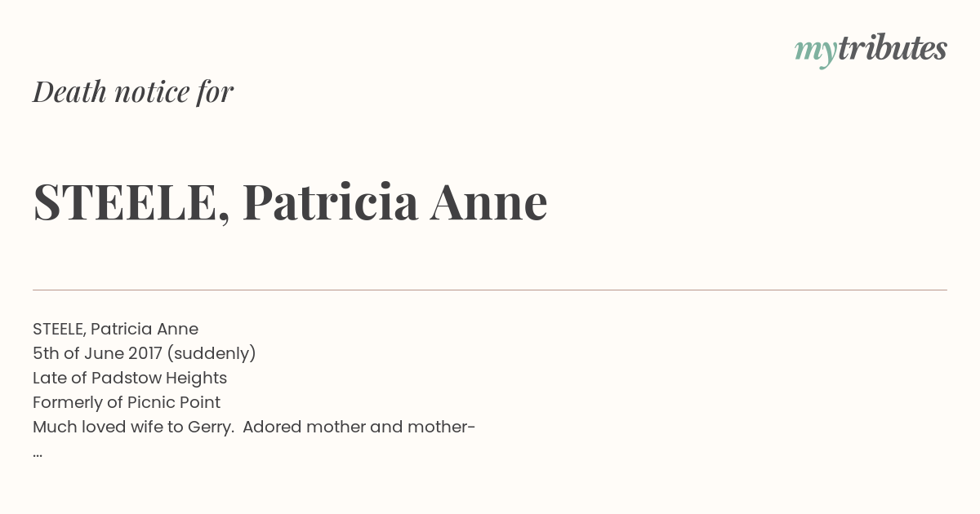This screenshot has height=514, width=980.
Task: Click "Patricia" in the large title
Action: pos(330,202)
